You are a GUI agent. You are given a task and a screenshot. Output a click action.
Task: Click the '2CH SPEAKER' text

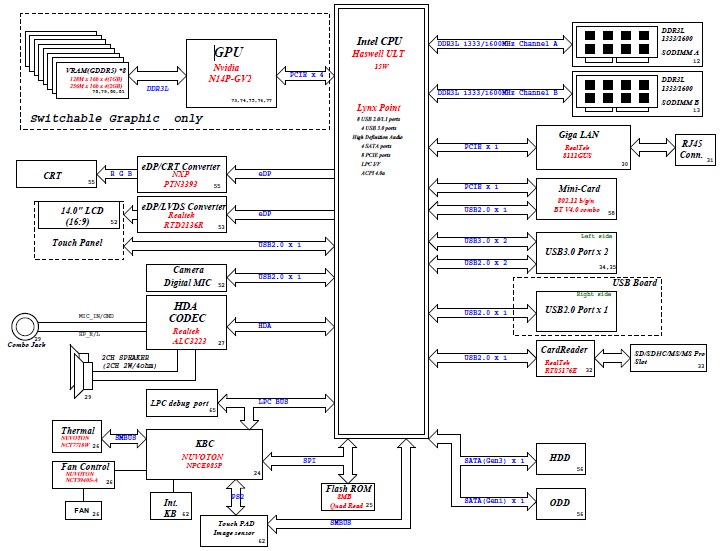point(125,358)
